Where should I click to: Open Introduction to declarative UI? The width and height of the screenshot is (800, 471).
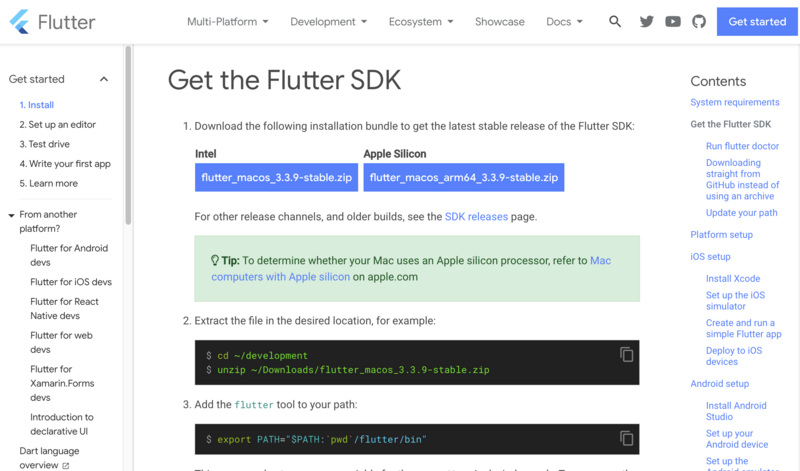pyautogui.click(x=62, y=424)
